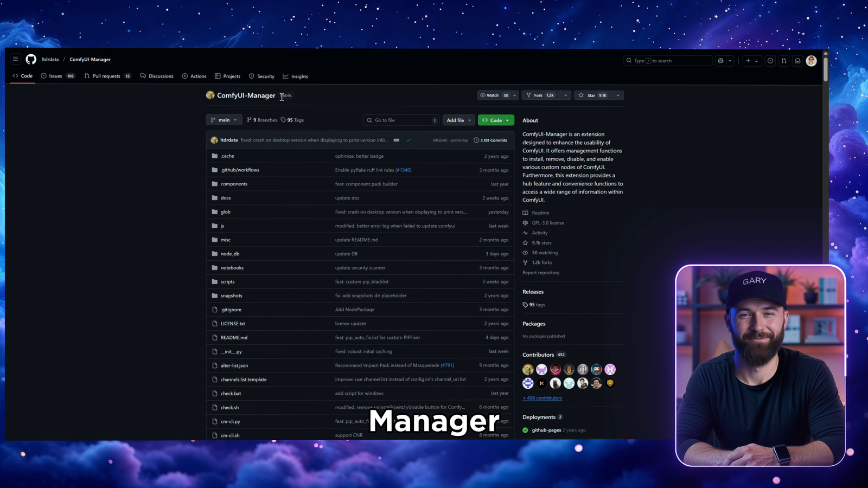Click the #1340 pull request link
Image resolution: width=868 pixels, height=488 pixels.
coord(404,170)
